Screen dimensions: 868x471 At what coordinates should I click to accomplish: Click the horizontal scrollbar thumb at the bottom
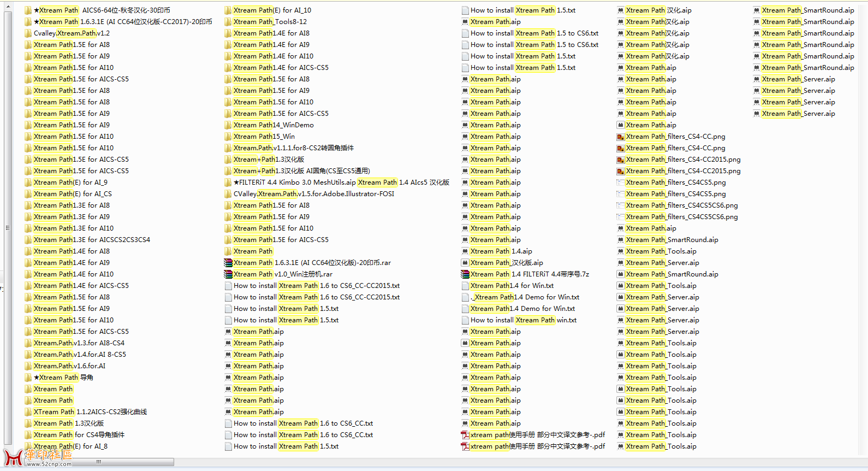pos(98,462)
